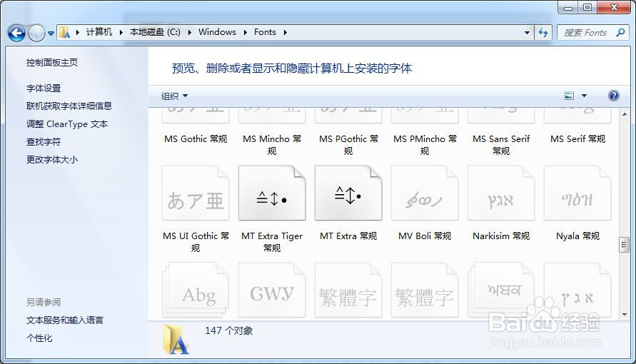Viewport: 636px width, 364px height.
Task: Click the Fonts folder icon in address bar
Action: pos(64,32)
